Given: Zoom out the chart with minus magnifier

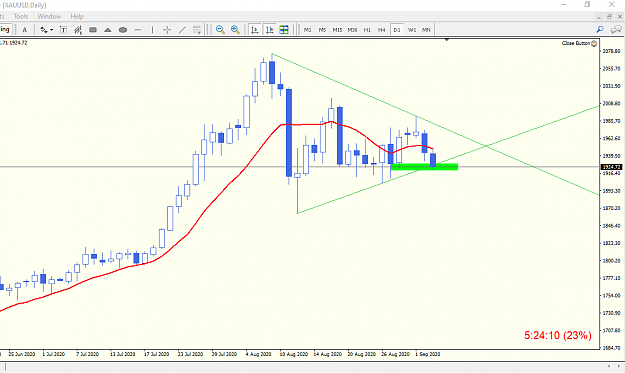Looking at the screenshot, I should (220, 30).
